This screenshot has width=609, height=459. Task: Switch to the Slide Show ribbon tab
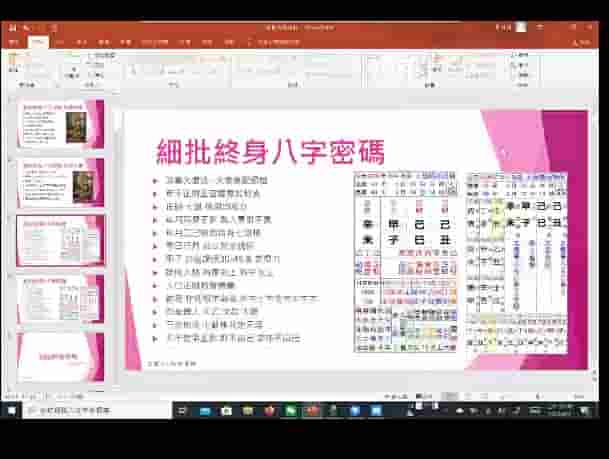155,42
